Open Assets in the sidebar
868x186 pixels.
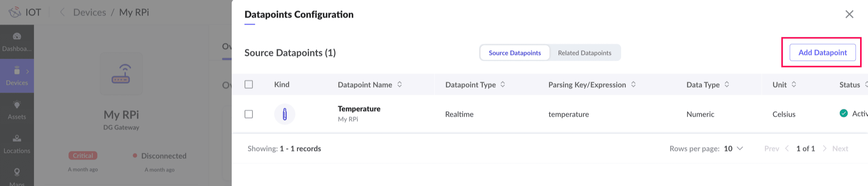click(17, 110)
